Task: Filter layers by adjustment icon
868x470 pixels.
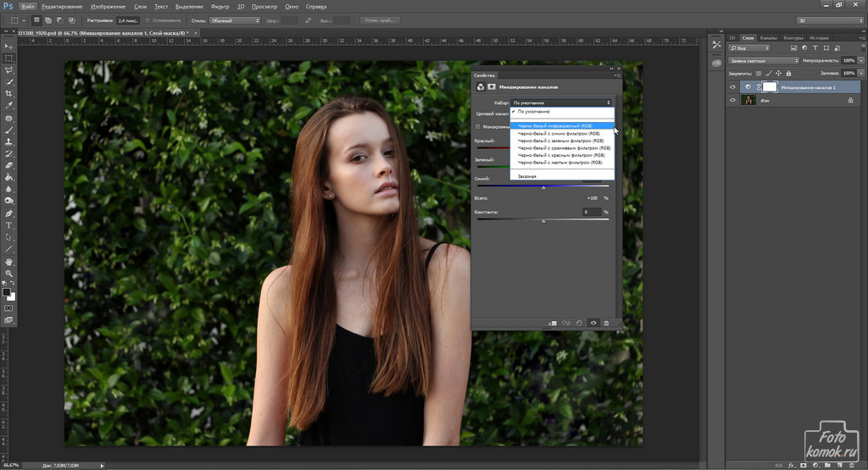Action: 804,48
